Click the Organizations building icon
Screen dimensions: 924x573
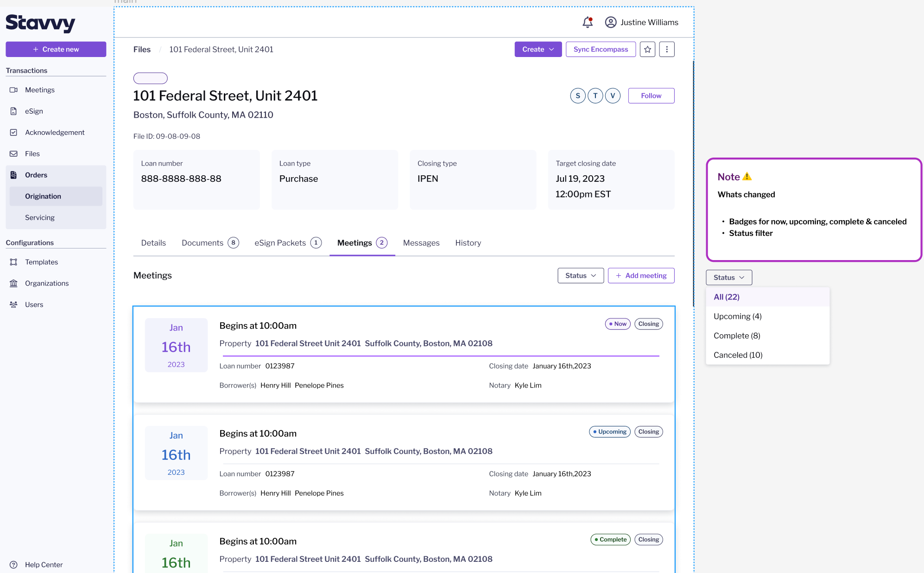(13, 283)
